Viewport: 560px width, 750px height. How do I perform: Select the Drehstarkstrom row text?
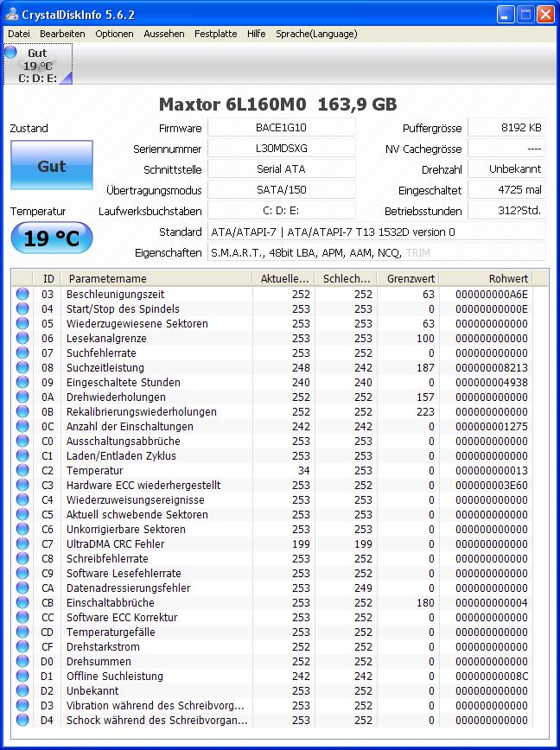click(x=103, y=646)
